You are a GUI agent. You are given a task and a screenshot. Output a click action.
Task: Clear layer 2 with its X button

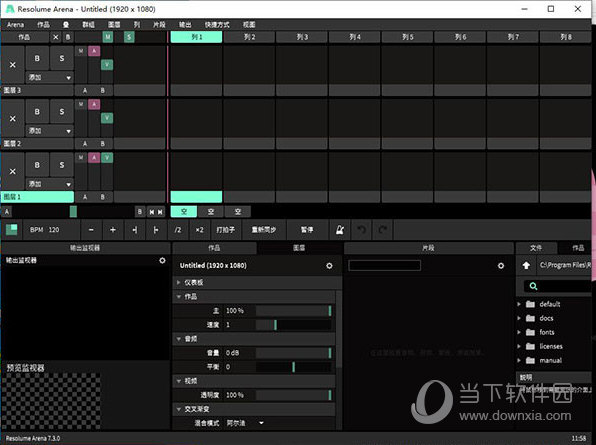click(x=13, y=119)
